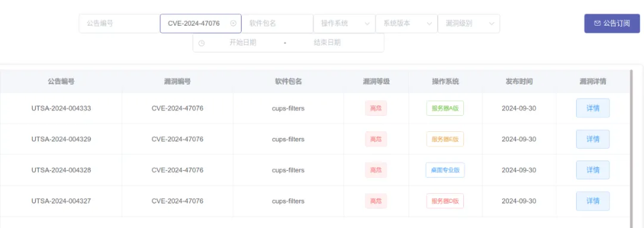The height and width of the screenshot is (228, 644).
Task: Select the 开始日期 date field
Action: pos(243,43)
